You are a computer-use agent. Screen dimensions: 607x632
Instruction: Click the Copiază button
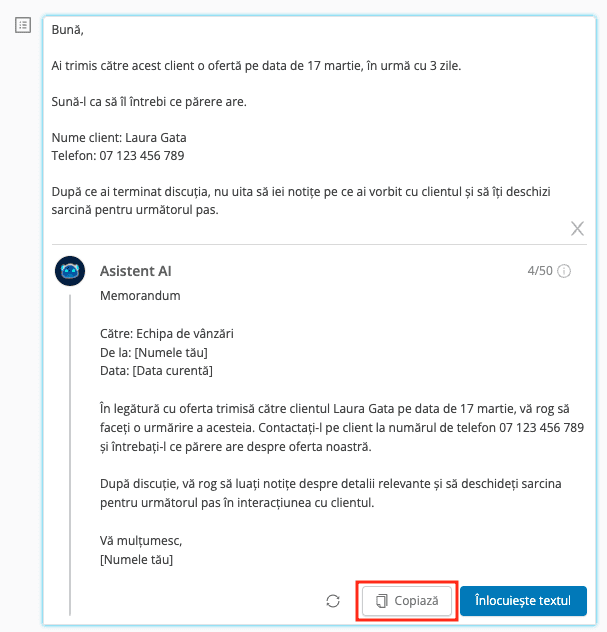[x=407, y=601]
